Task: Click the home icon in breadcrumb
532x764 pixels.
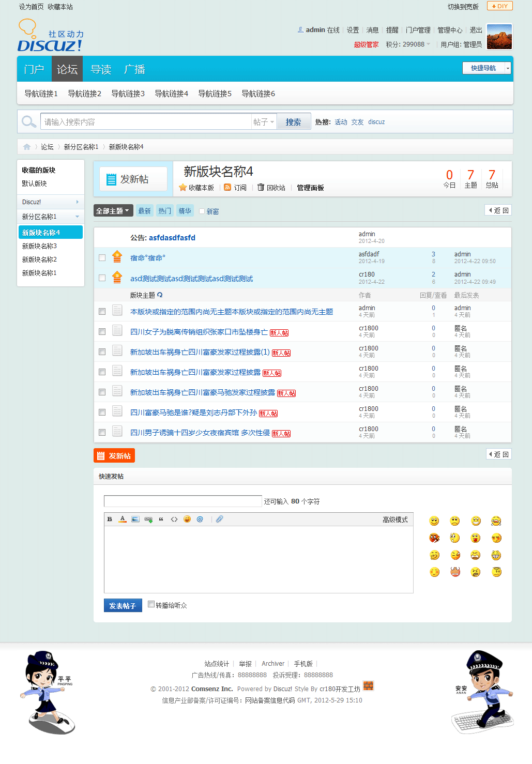Action: (x=27, y=147)
